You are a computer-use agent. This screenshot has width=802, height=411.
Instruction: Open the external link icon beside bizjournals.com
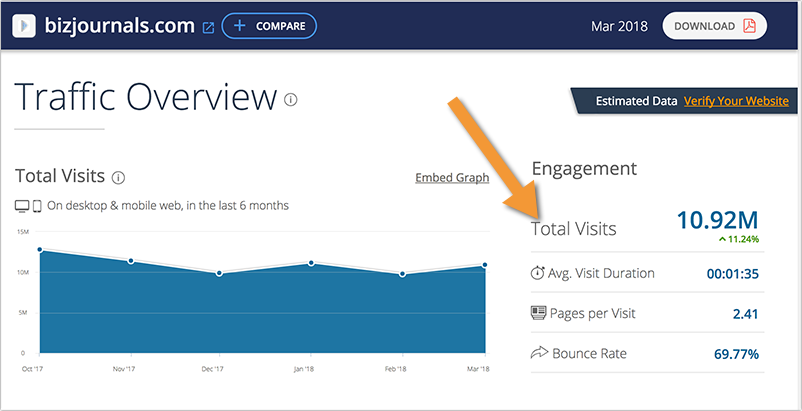coord(208,27)
